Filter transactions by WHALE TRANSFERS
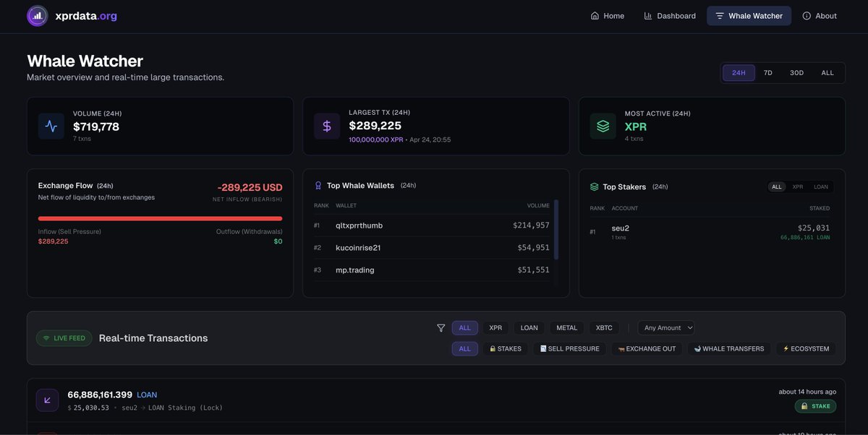The height and width of the screenshot is (435, 868). click(x=729, y=349)
